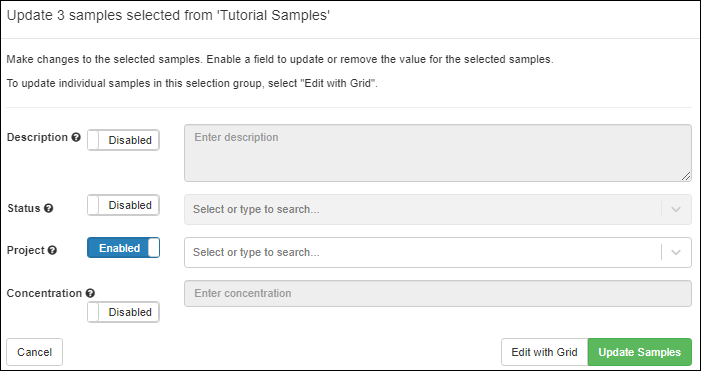The image size is (701, 371).
Task: Click into the Enter concentration field
Action: 438,293
